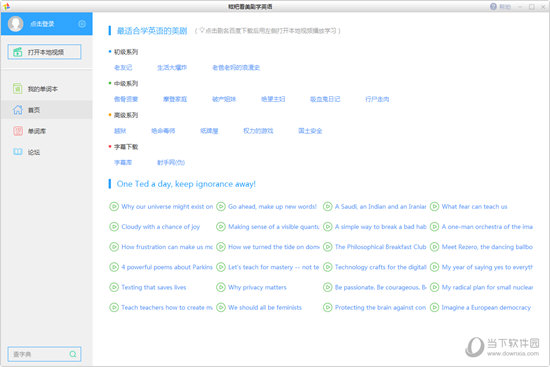The width and height of the screenshot is (550, 367).
Task: Open the 绝望主妇 series link
Action: 273,99
